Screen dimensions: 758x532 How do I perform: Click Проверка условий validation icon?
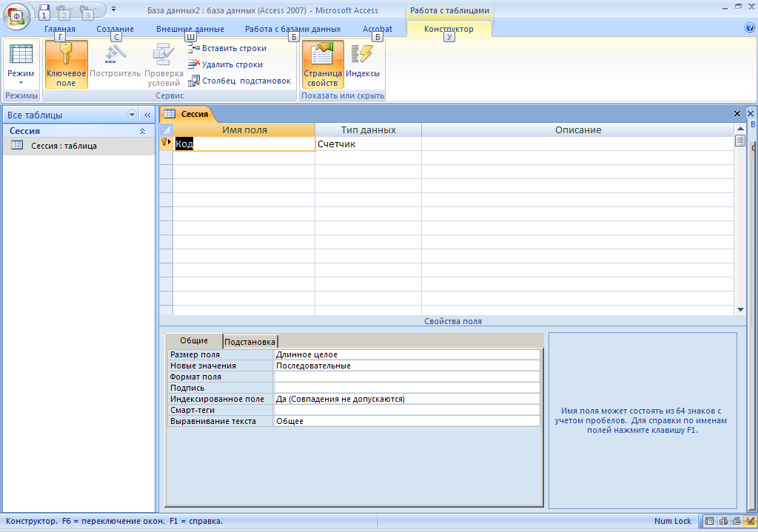click(164, 64)
